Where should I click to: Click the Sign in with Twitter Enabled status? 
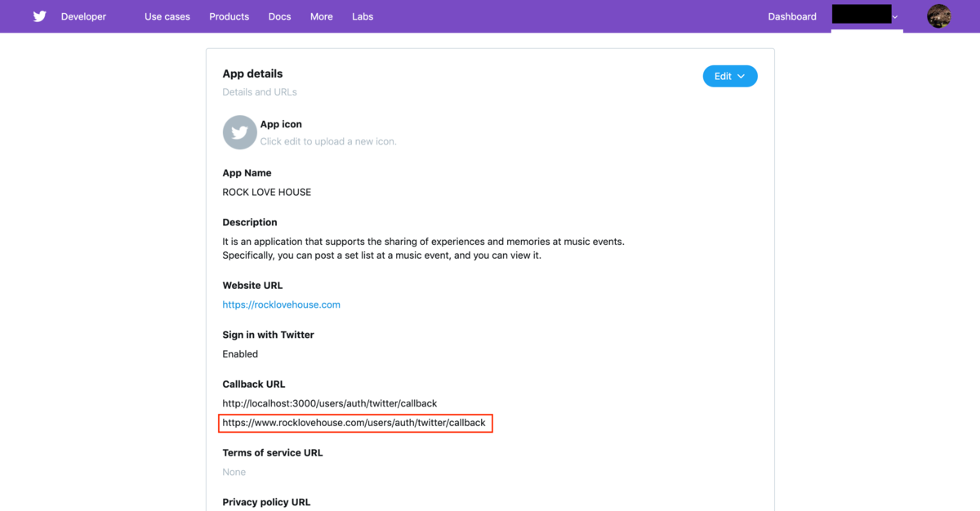click(240, 354)
